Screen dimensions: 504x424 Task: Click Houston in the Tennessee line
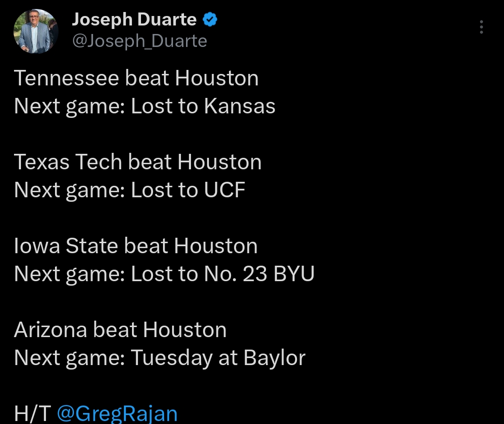[x=217, y=78]
